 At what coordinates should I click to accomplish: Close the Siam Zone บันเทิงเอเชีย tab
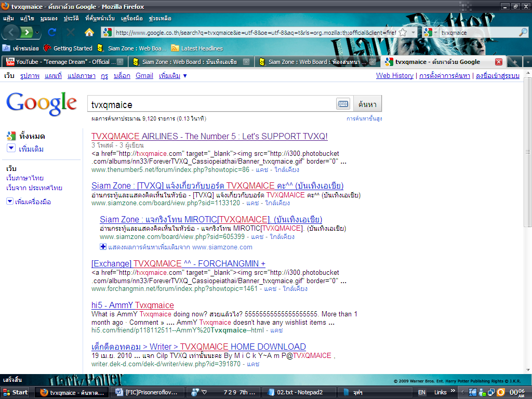click(x=246, y=62)
